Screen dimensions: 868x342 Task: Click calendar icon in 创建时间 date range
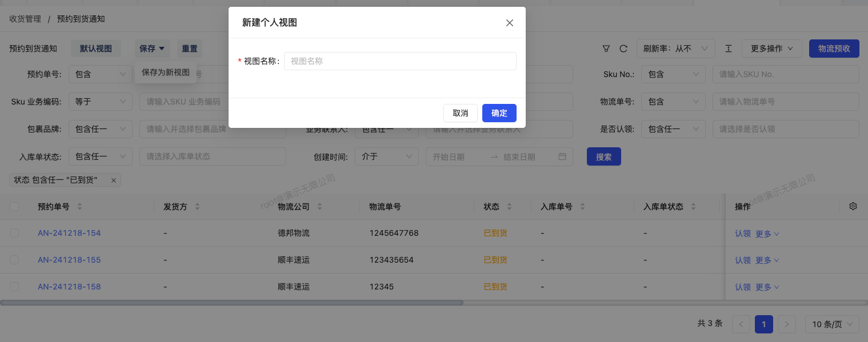562,156
